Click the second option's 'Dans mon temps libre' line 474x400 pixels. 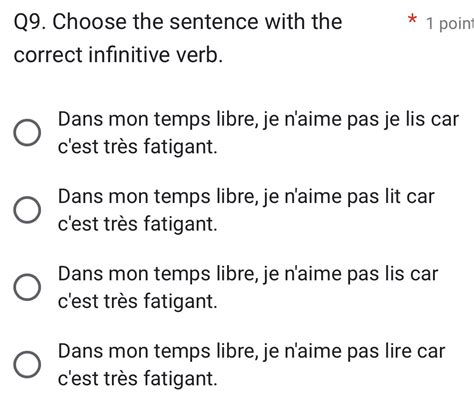[246, 197]
